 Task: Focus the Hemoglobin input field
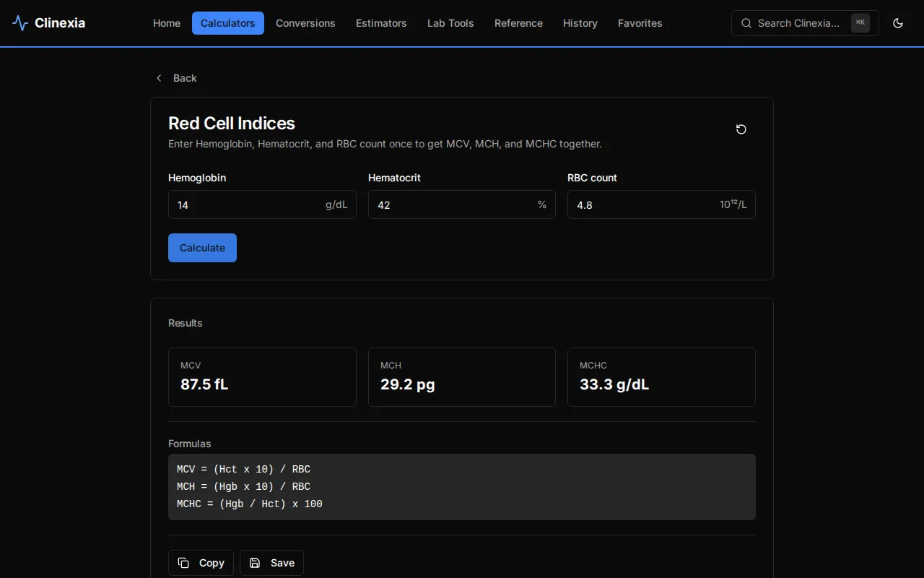(x=262, y=204)
